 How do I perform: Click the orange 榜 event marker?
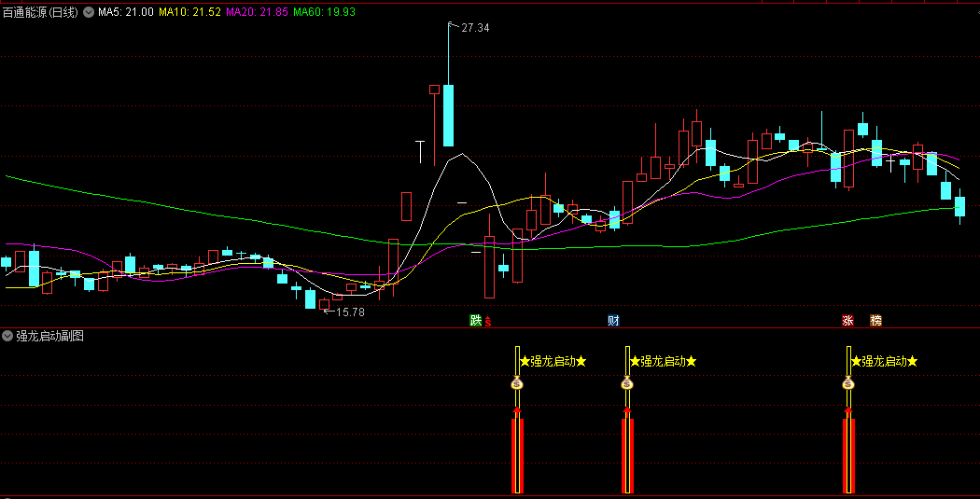coord(876,320)
